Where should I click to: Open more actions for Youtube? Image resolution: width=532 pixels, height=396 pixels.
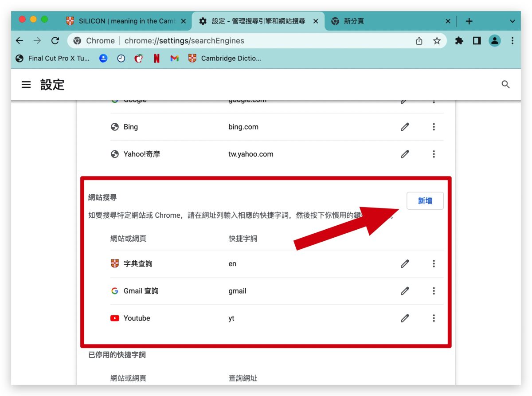(x=434, y=318)
